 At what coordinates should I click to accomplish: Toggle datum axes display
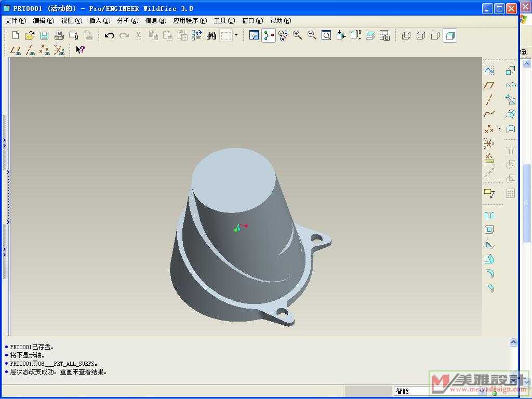coord(30,50)
